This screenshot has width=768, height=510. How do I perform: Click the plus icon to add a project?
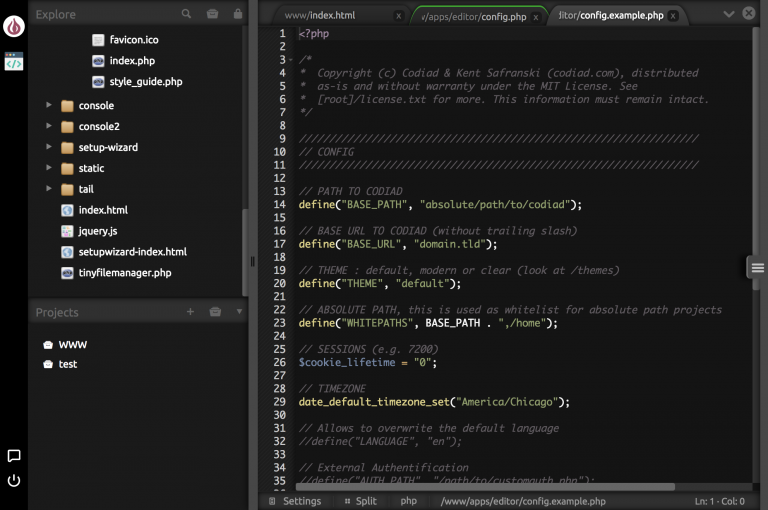pos(190,312)
